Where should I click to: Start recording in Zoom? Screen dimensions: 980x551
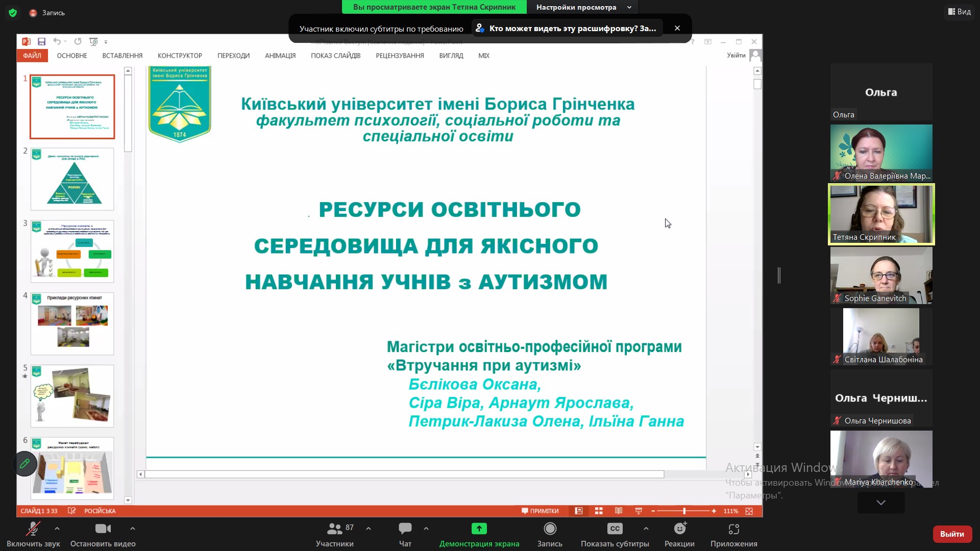point(549,533)
